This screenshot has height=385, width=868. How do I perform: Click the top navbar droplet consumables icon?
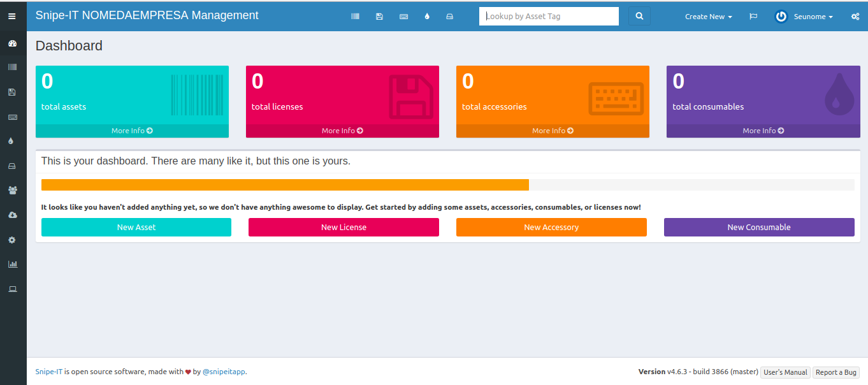click(427, 17)
